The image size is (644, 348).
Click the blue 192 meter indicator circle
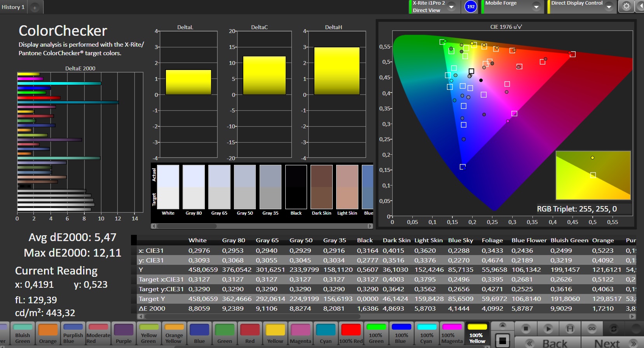pyautogui.click(x=471, y=7)
